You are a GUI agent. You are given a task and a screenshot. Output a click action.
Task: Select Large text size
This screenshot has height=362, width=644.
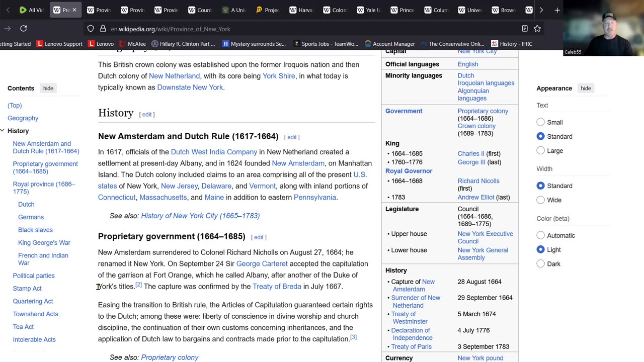540,150
